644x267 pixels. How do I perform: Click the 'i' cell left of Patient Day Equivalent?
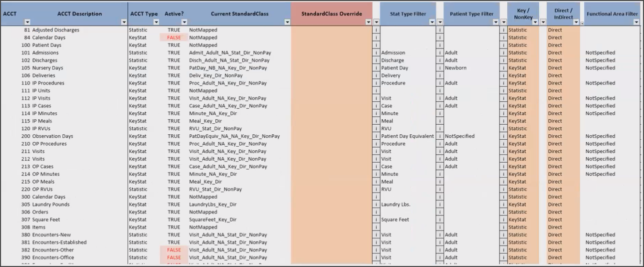(x=376, y=136)
